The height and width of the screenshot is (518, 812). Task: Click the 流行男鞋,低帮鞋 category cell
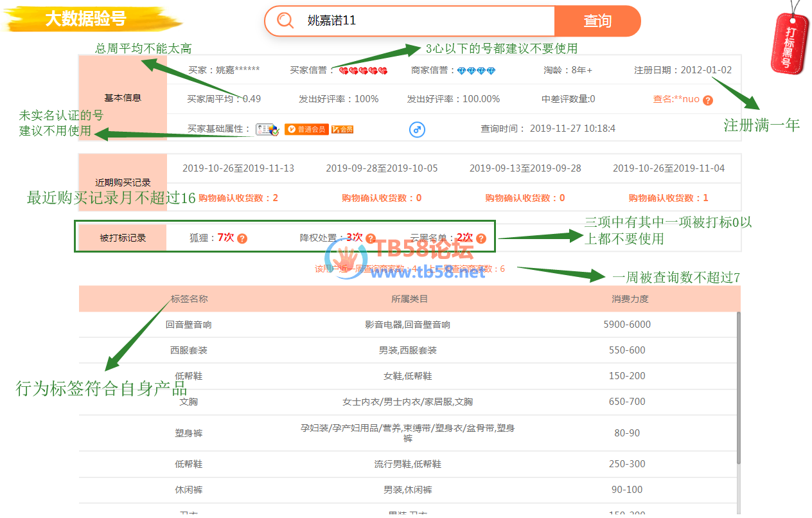click(x=408, y=464)
